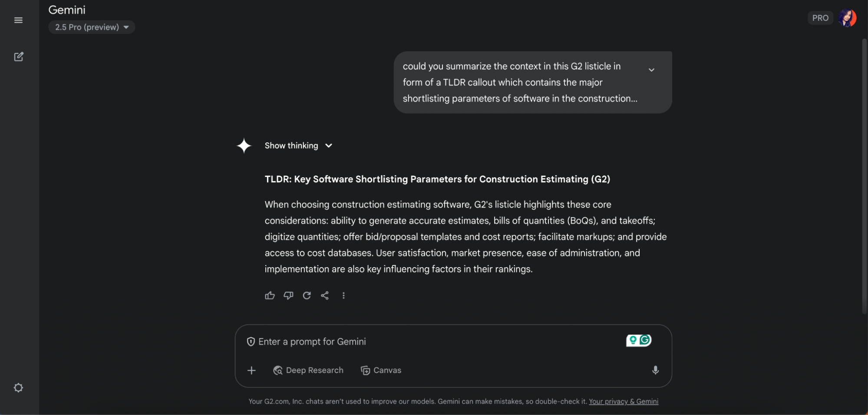
Task: Regenerate the response with redo icon
Action: tap(307, 295)
